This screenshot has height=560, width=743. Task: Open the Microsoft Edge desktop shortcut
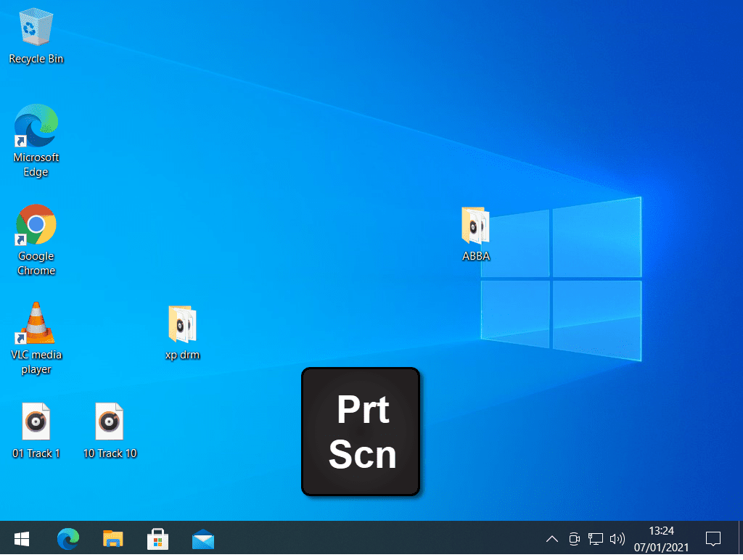coord(36,125)
